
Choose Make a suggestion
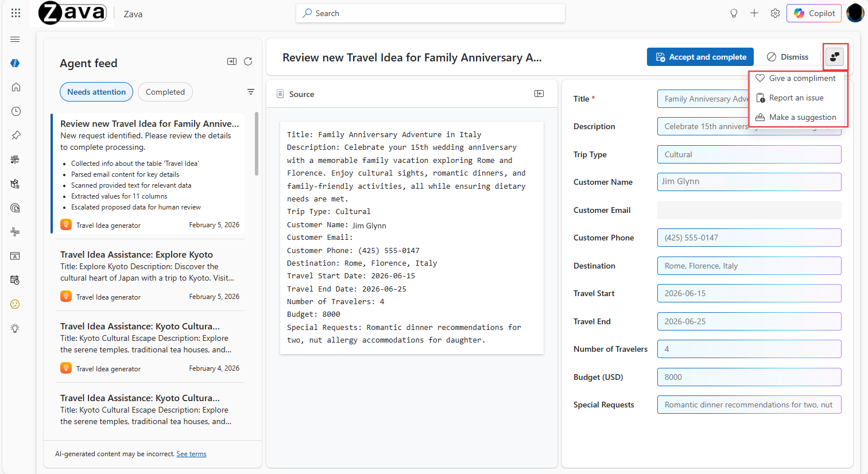pyautogui.click(x=802, y=117)
